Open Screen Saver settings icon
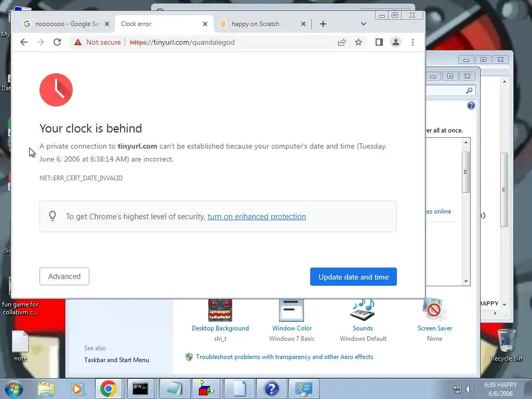The image size is (532, 399). pos(434,310)
